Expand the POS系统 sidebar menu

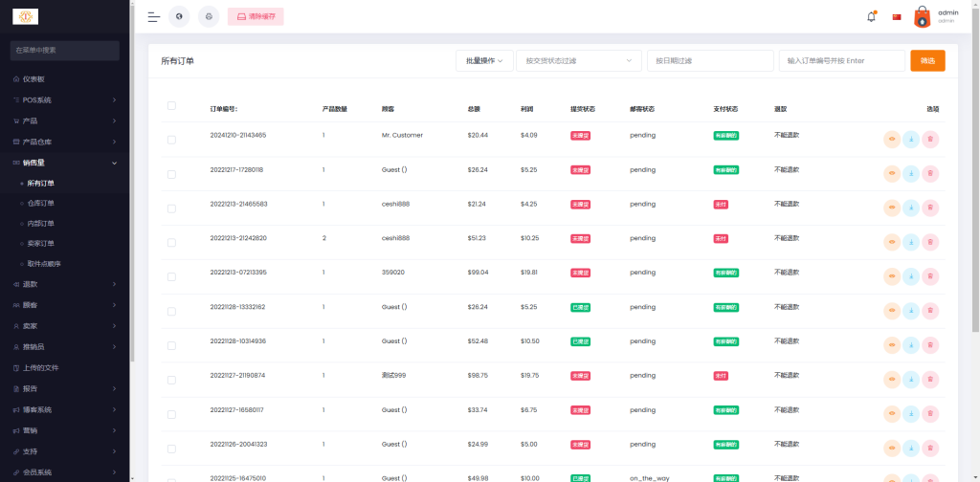[64, 99]
